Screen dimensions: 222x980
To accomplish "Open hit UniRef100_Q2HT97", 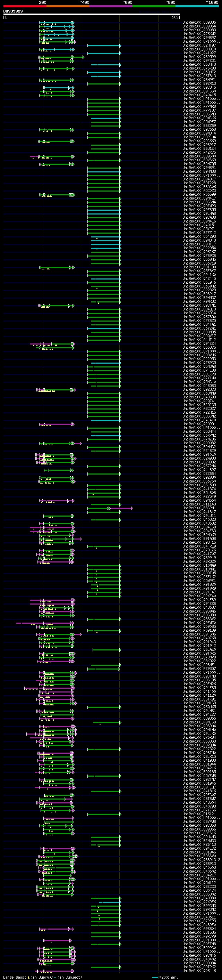I will [199, 45].
